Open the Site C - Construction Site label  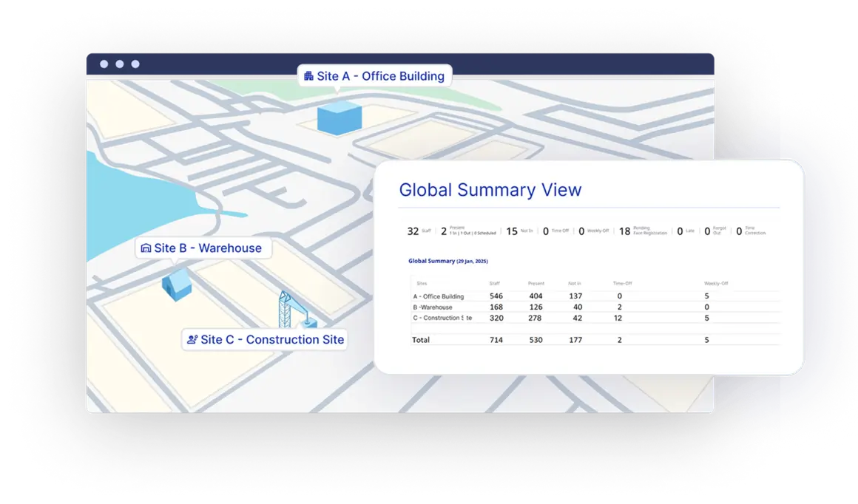coord(265,339)
